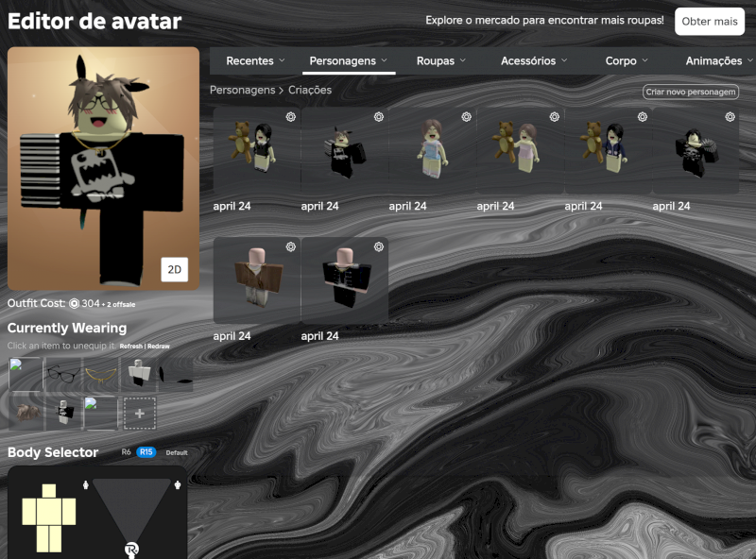Select R6 body type
The width and height of the screenshot is (756, 559).
pos(126,452)
